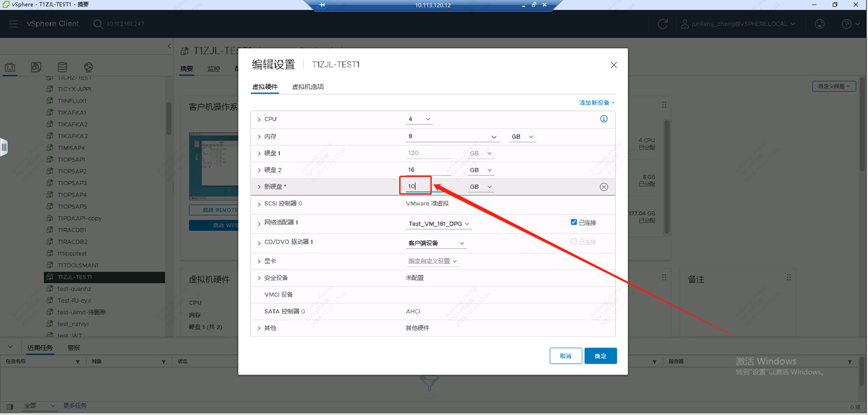The width and height of the screenshot is (868, 415).
Task: Toggle the CD/DVD drive 1 connected checkbox
Action: 574,241
